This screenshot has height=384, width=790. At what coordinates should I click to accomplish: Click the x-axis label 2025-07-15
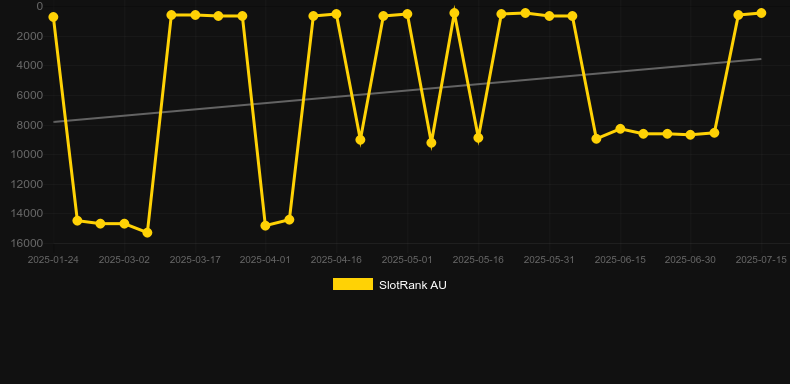point(761,260)
